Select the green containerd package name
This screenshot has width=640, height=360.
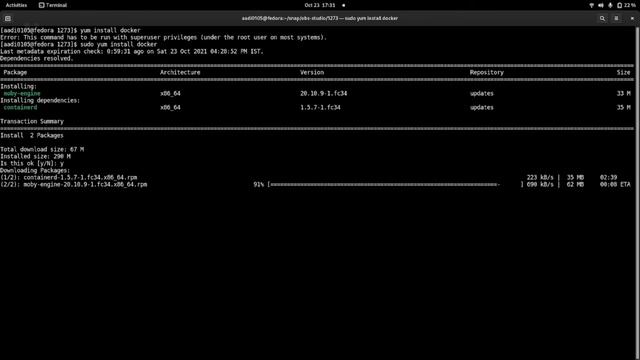[20, 107]
